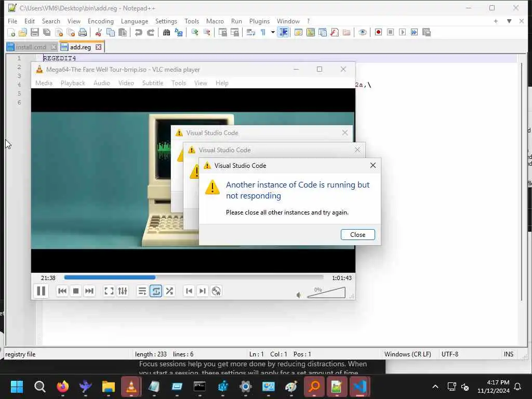This screenshot has width=532, height=399.
Task: Toggle Word wrap icon in Notepad++ toolbar
Action: [251, 32]
